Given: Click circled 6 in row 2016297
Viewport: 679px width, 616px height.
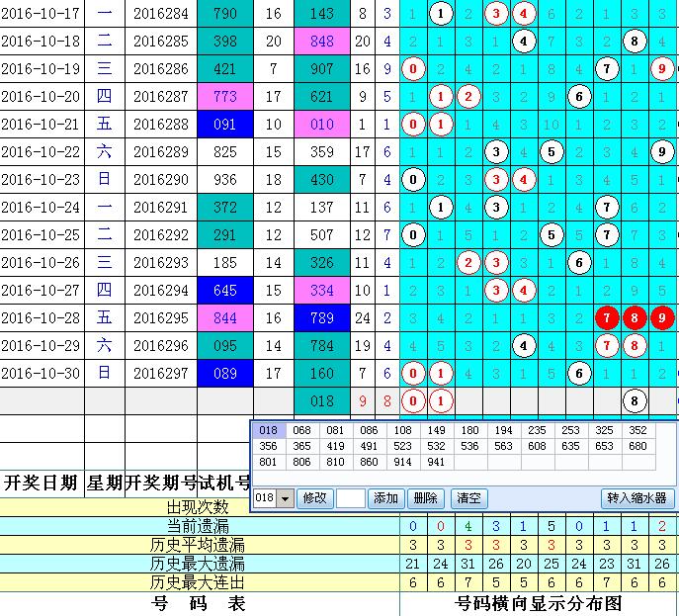Looking at the screenshot, I should [579, 373].
